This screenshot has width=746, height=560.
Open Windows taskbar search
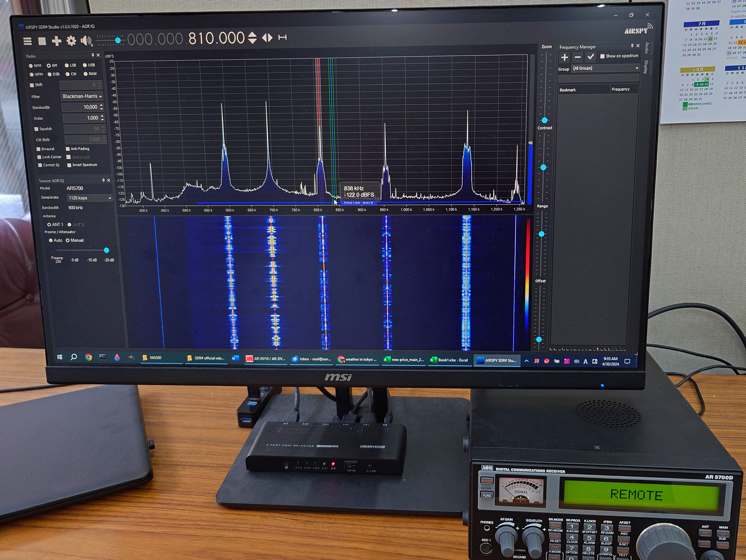click(x=74, y=357)
